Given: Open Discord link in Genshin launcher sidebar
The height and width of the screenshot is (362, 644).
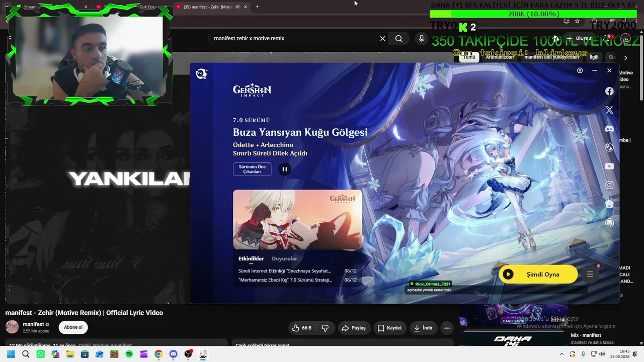Looking at the screenshot, I should (x=609, y=129).
